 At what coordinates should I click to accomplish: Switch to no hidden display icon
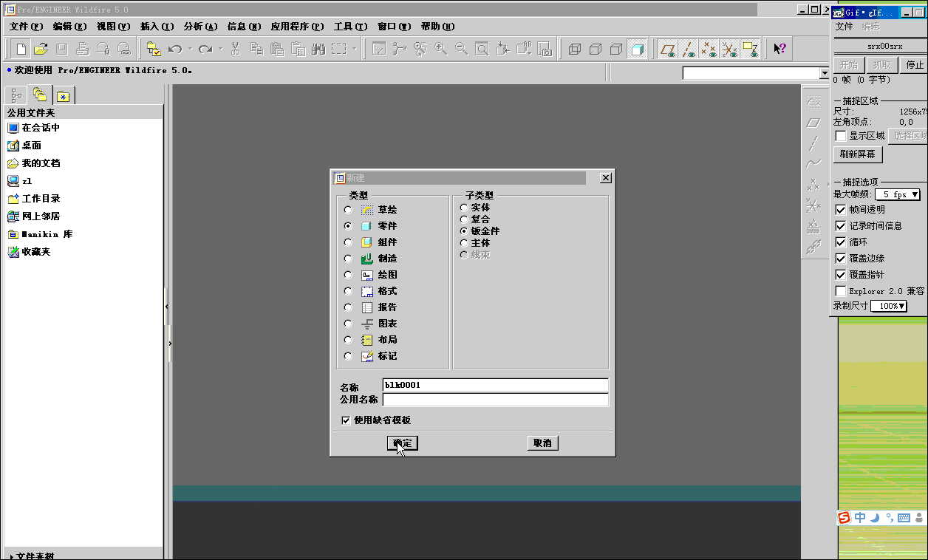(616, 49)
